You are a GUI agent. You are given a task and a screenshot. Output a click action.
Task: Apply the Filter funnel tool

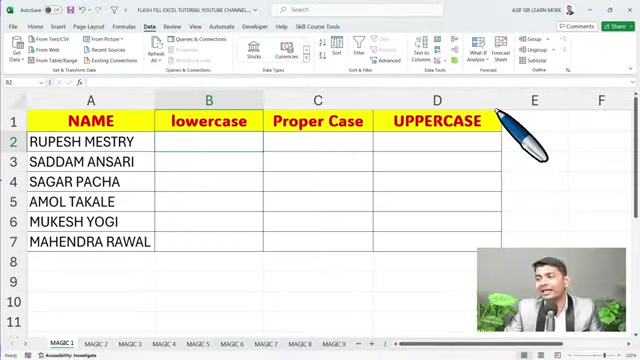coord(359,45)
